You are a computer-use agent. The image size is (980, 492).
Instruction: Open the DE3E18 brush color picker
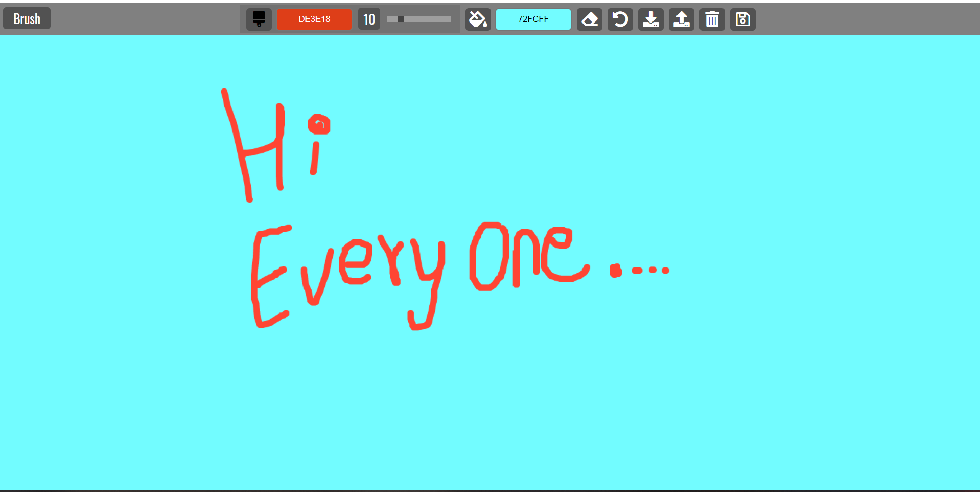(314, 19)
